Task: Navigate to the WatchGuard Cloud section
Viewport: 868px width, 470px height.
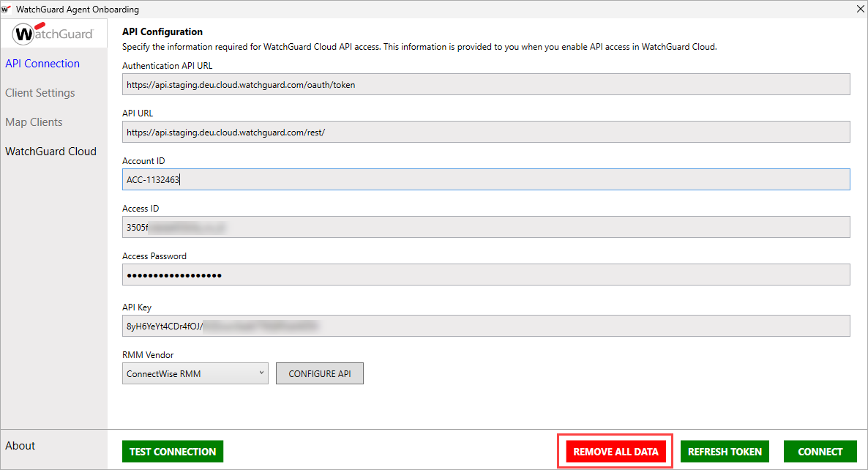Action: click(50, 151)
